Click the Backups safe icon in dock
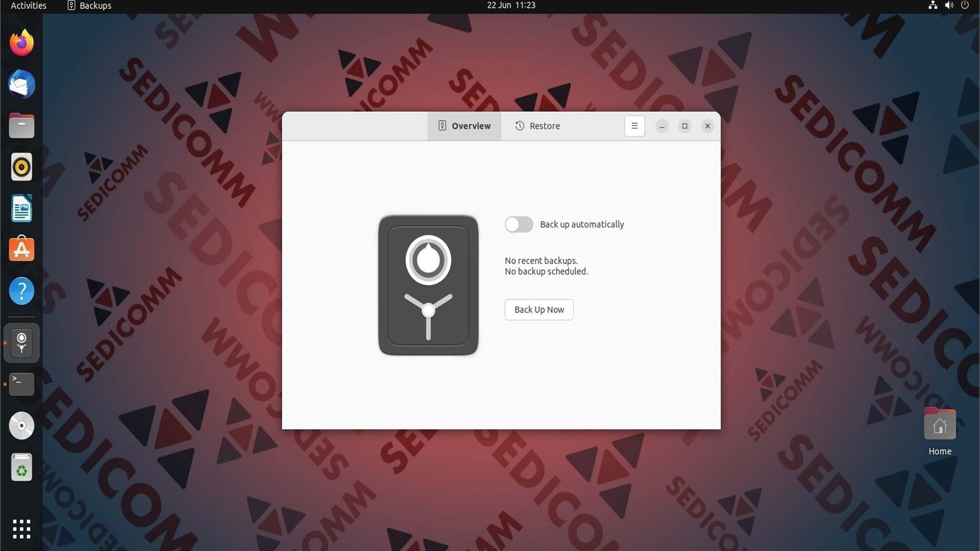 click(x=21, y=343)
